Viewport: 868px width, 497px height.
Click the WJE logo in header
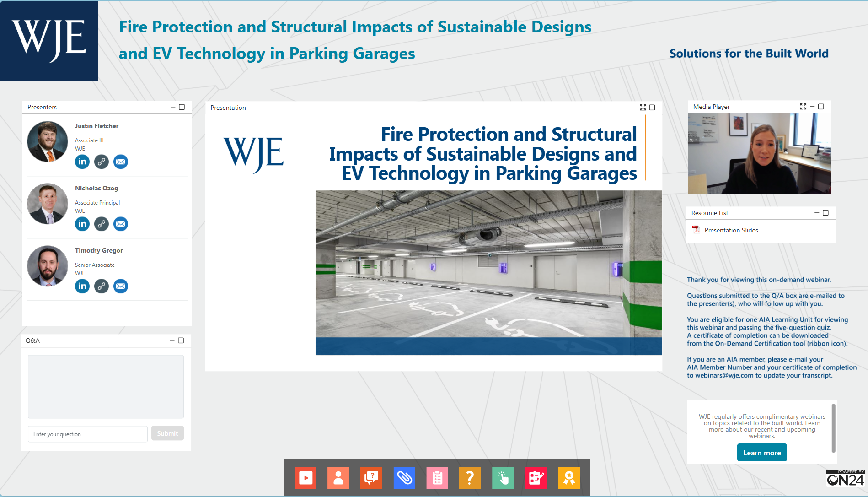coord(49,41)
